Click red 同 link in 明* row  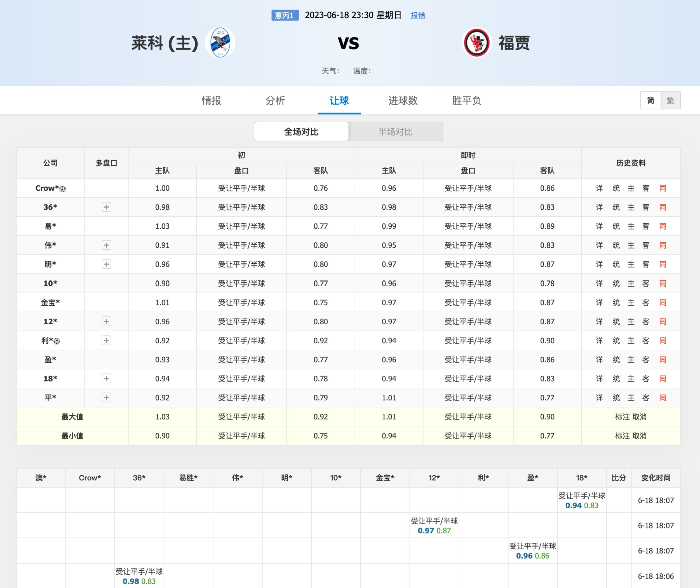point(663,264)
